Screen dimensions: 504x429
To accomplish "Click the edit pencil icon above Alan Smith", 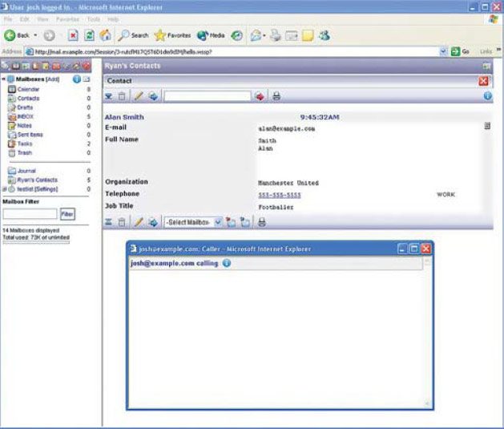I will pos(138,96).
